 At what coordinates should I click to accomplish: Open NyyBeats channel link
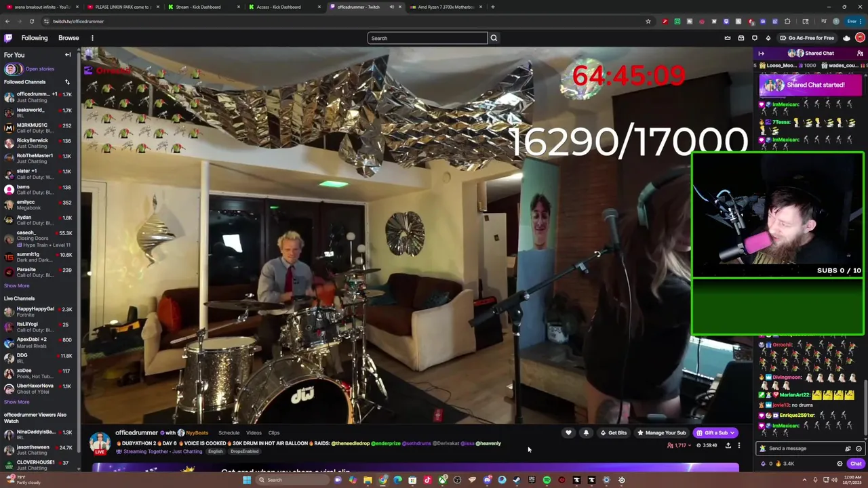click(197, 433)
